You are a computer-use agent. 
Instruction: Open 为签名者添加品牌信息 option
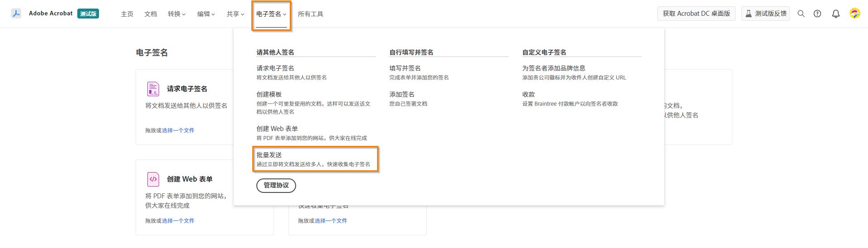pos(554,68)
